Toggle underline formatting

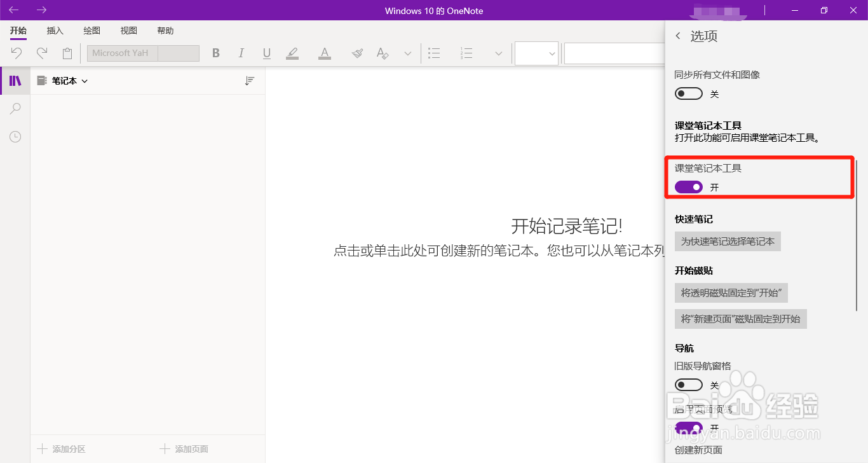267,53
